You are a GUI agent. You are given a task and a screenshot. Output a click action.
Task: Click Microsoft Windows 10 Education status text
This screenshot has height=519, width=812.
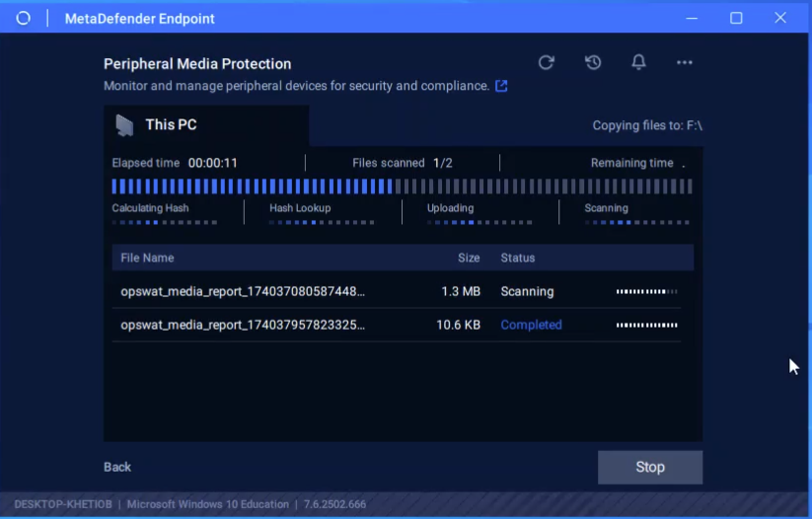pos(207,504)
